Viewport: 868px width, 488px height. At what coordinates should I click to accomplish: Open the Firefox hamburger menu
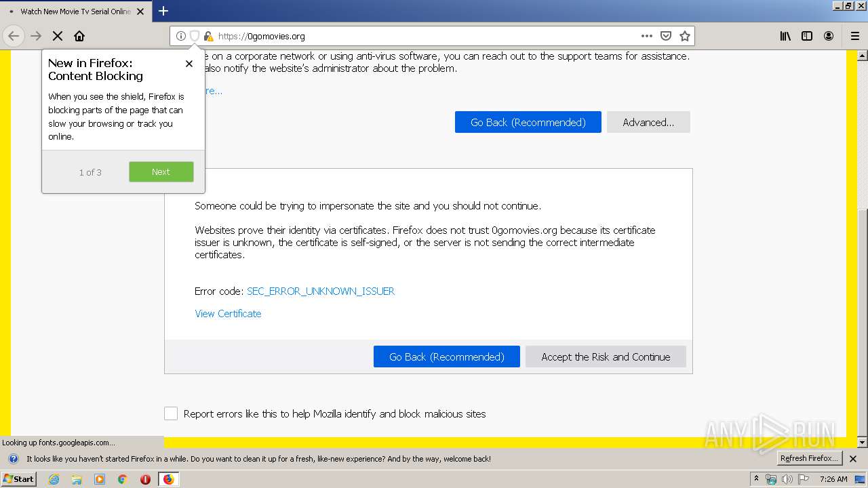[855, 36]
